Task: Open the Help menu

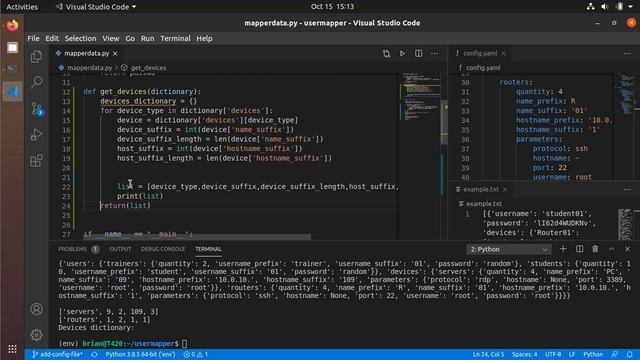Action: (204, 38)
